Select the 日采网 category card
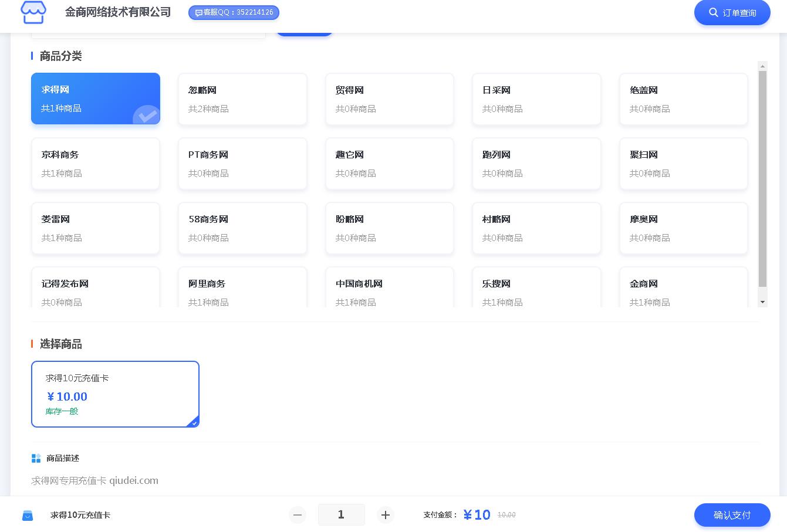The image size is (787, 532). point(536,99)
